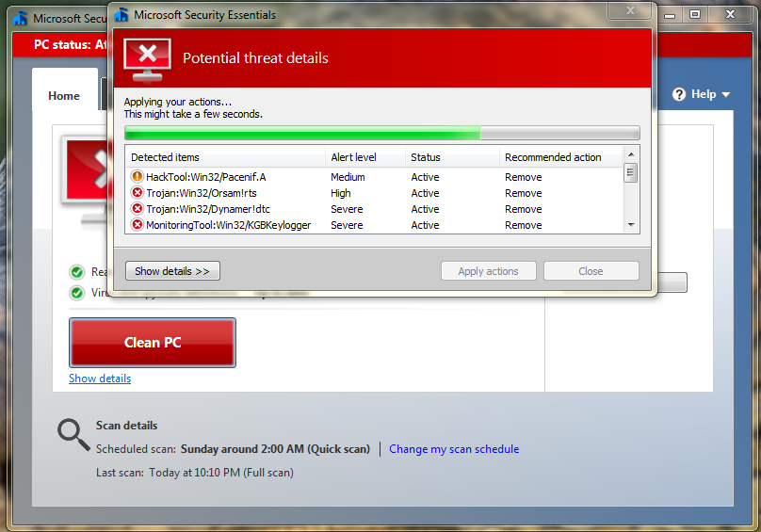Select the MonitoringTool:Win32/KGBKeylogger row name
The image size is (761, 532).
229,225
